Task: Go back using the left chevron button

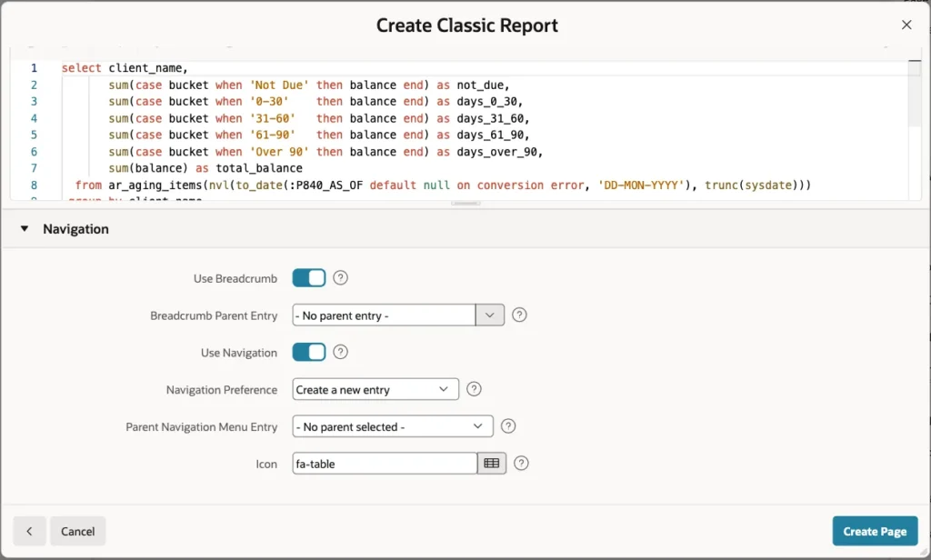Action: click(x=30, y=531)
